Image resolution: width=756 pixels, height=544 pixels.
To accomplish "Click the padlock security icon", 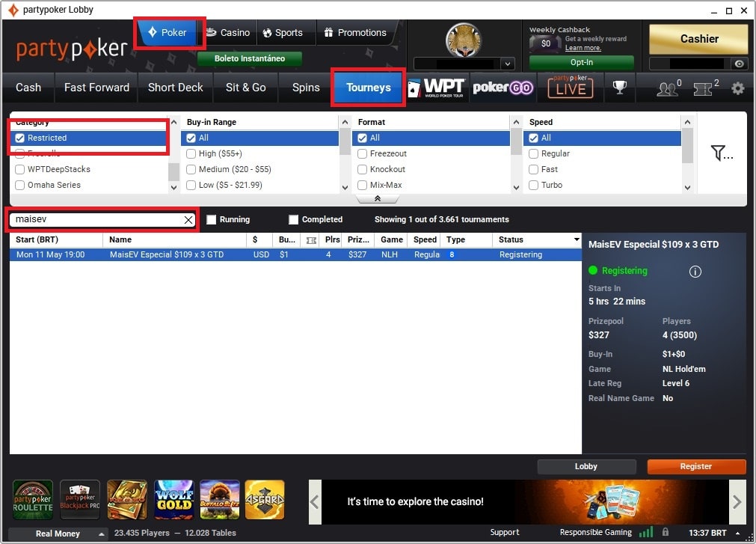I will (666, 532).
